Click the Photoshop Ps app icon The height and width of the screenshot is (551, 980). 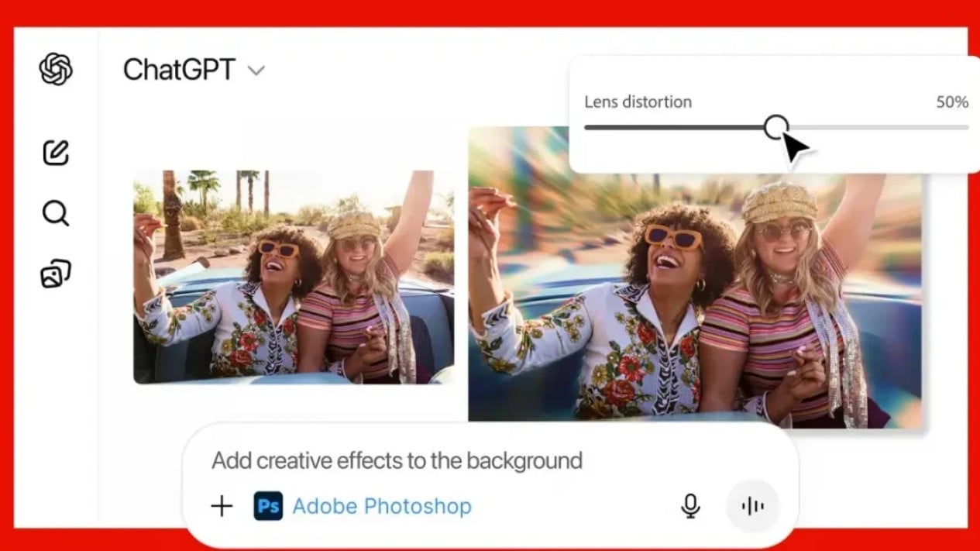tap(268, 507)
